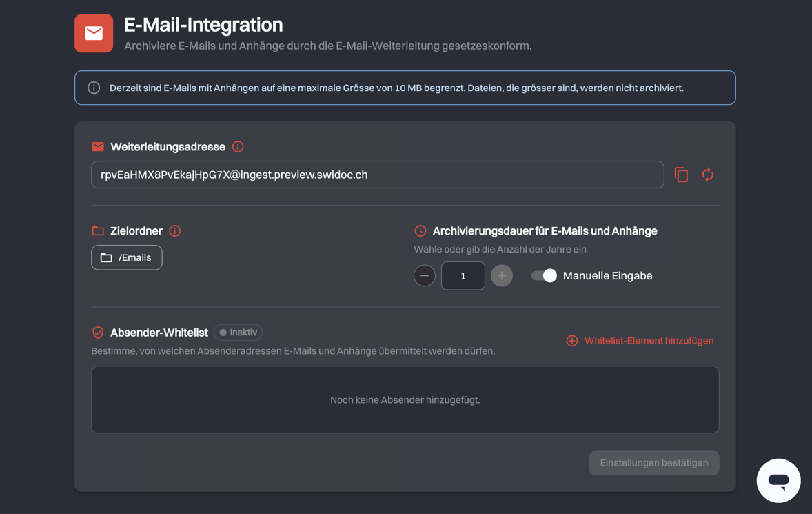Click the shield icon beside Absender-Whitelist

98,333
